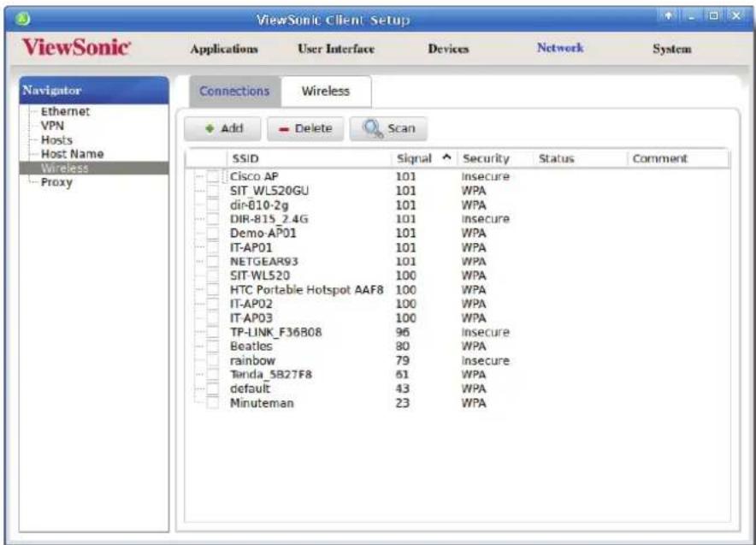Check the box for SIT-WL520
This screenshot has height=545, width=756.
(x=213, y=275)
